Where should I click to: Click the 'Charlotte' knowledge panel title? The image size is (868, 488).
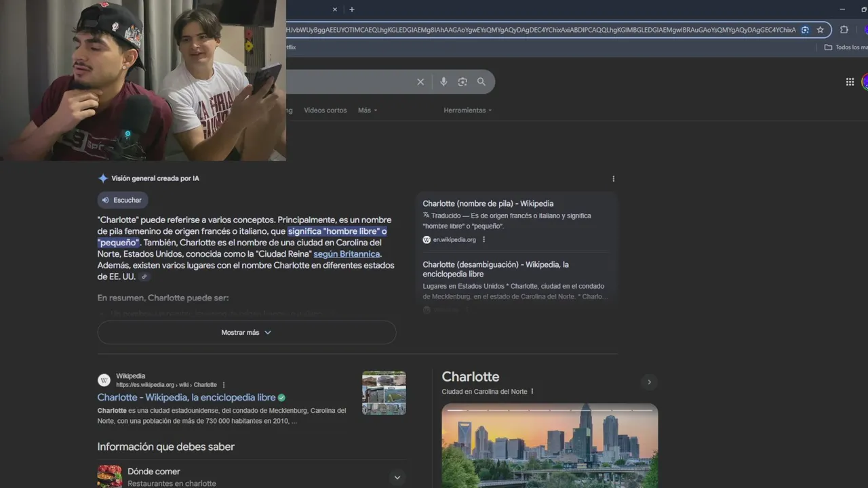click(471, 377)
